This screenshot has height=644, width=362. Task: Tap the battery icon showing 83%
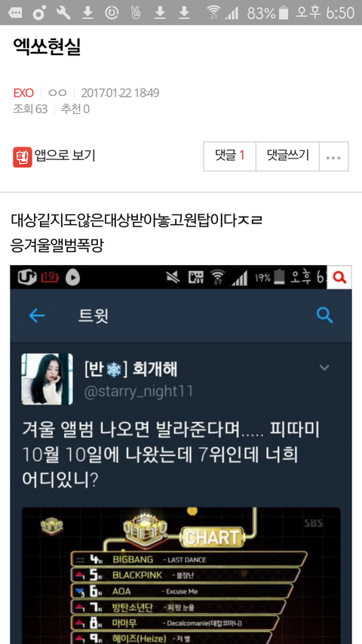point(284,13)
